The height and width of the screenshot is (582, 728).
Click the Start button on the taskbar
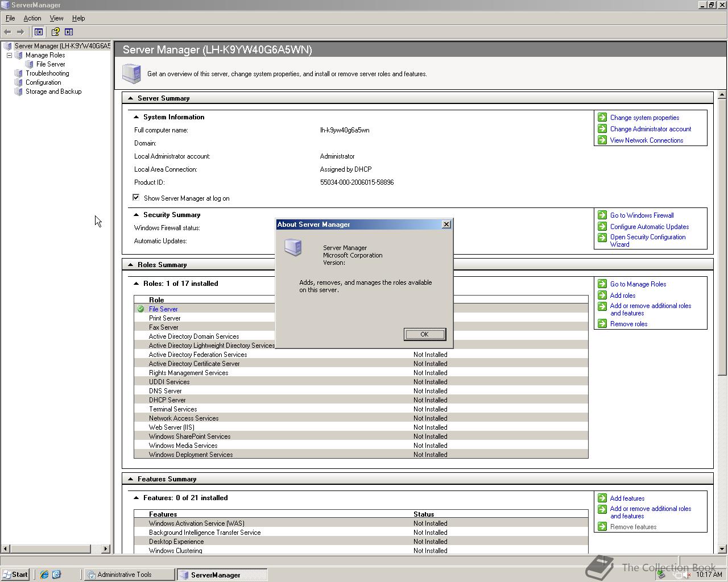[x=15, y=575]
